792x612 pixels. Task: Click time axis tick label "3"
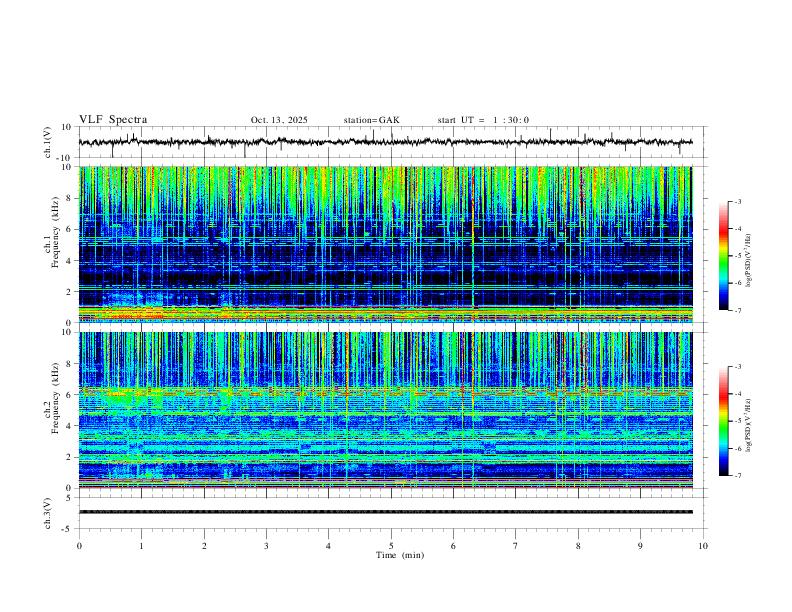click(x=266, y=546)
